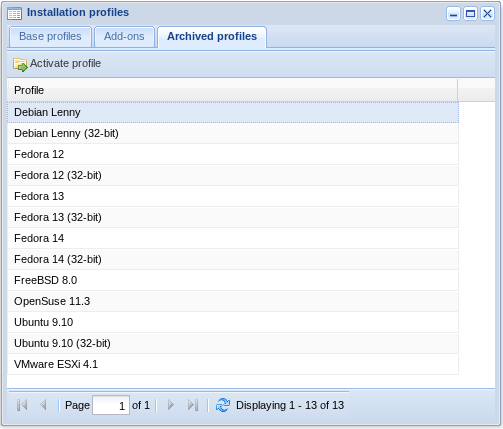Select the Archived profiles tab
This screenshot has width=503, height=429.
coord(212,36)
